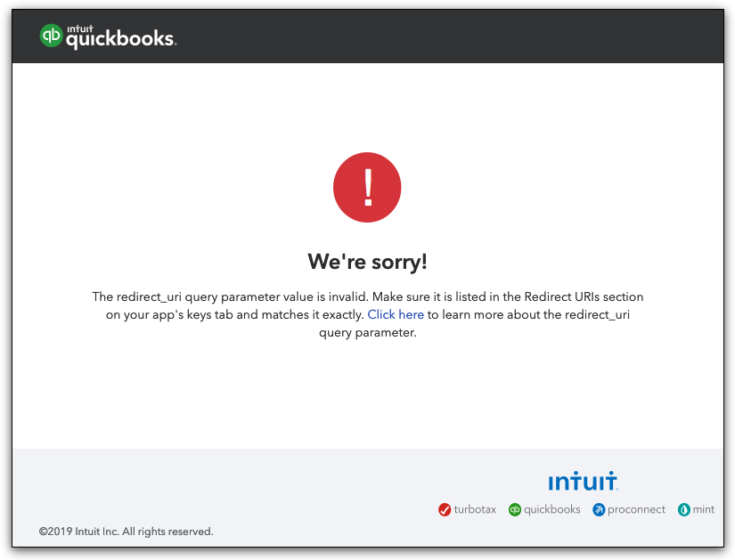This screenshot has width=735, height=560.
Task: Click the 'We're sorry!' heading
Action: pyautogui.click(x=367, y=261)
